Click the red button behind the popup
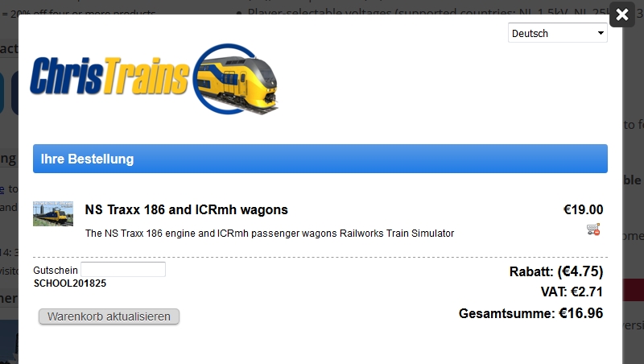This screenshot has width=644, height=364. click(634, 290)
